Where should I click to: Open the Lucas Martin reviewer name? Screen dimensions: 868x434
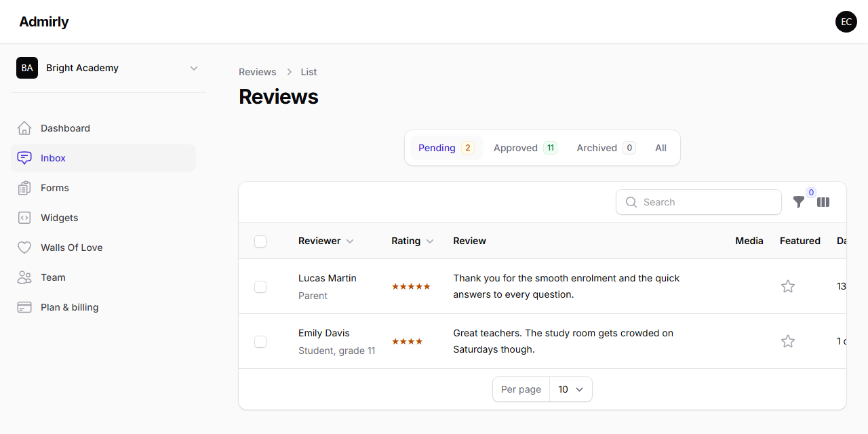[328, 278]
